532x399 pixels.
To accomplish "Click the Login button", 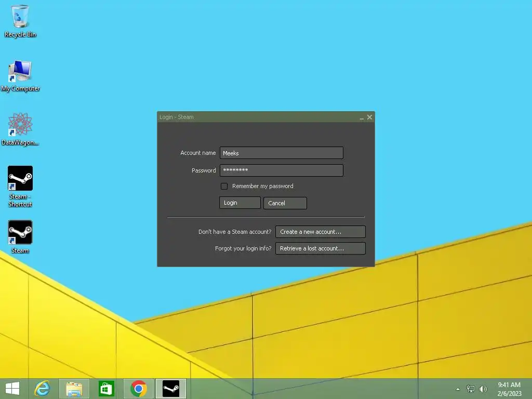I will pyautogui.click(x=240, y=203).
